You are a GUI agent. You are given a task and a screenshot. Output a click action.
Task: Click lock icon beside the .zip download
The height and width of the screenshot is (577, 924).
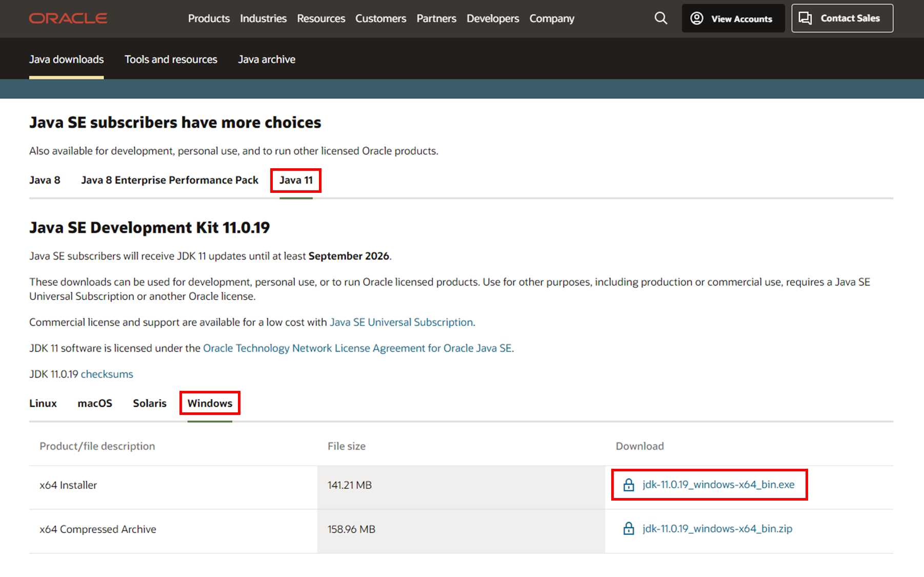pos(629,528)
